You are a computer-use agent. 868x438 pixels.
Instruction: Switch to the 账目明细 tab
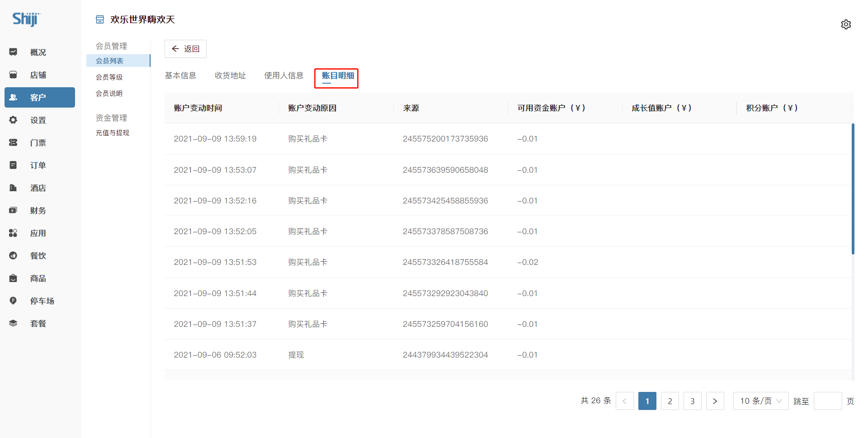pyautogui.click(x=338, y=76)
